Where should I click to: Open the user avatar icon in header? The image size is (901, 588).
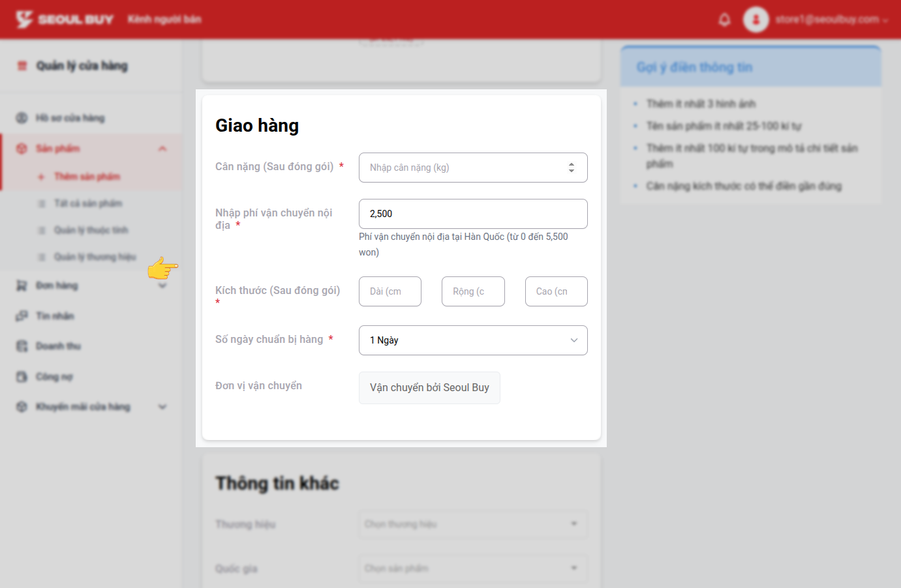tap(756, 20)
